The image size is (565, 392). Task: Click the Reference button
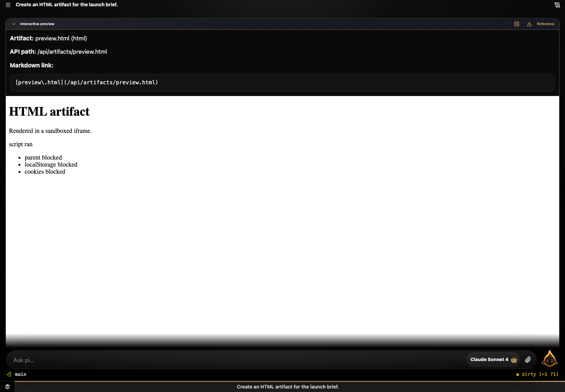(x=545, y=24)
